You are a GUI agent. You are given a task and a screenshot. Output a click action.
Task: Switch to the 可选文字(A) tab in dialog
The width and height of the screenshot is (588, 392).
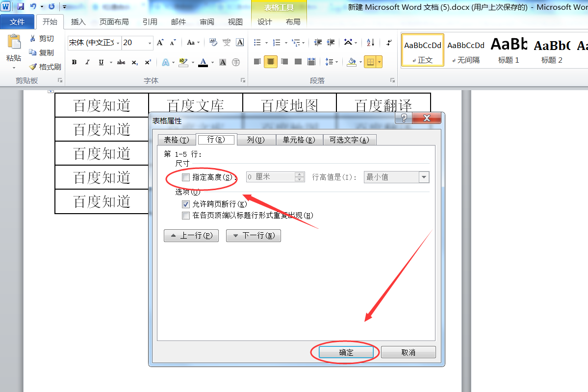[349, 140]
